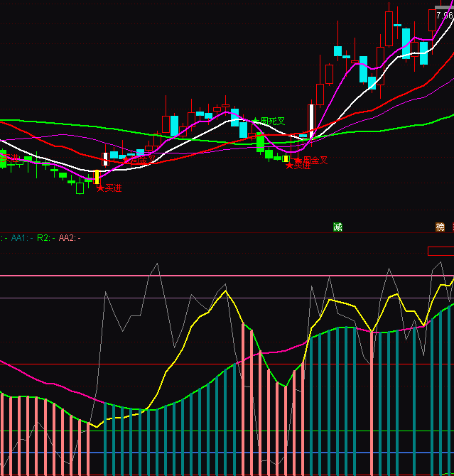
Task: Select tall white candlestick before the rally
Action: 311,121
